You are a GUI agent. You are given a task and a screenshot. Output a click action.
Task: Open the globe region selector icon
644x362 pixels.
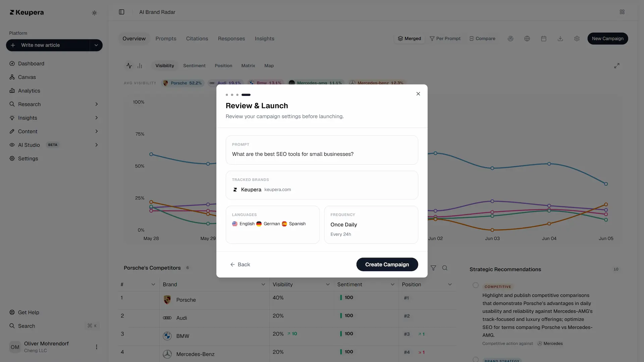pos(527,39)
